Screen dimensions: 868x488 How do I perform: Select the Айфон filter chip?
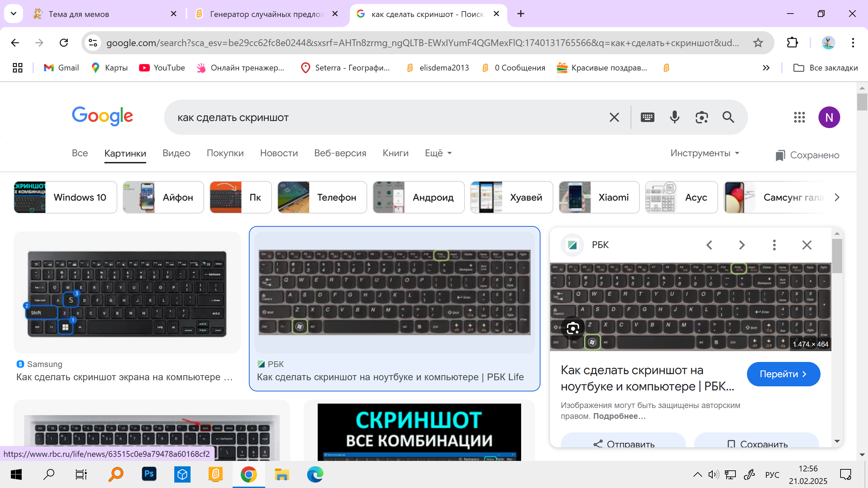(163, 197)
